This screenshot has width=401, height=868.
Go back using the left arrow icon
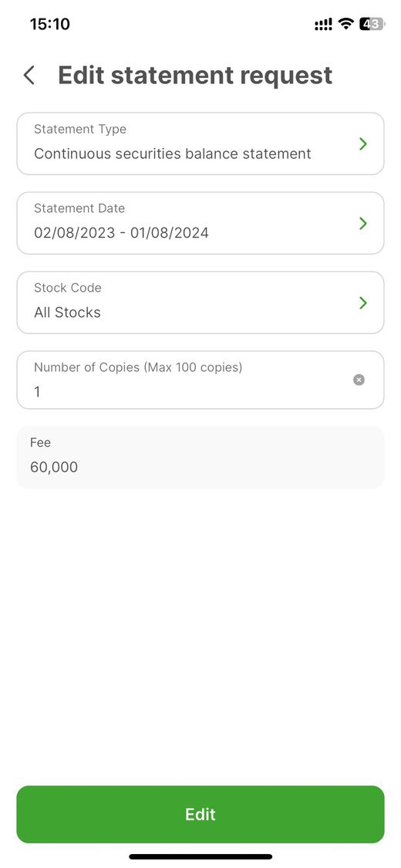(x=29, y=76)
